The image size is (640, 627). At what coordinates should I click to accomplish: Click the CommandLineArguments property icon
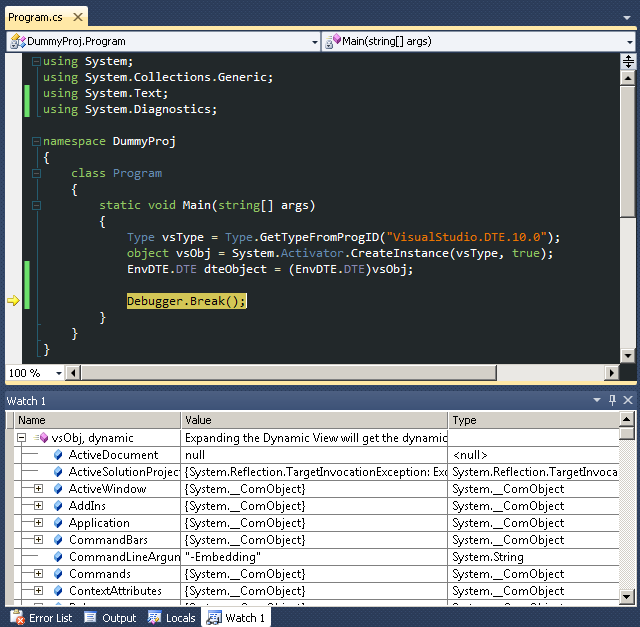58,557
